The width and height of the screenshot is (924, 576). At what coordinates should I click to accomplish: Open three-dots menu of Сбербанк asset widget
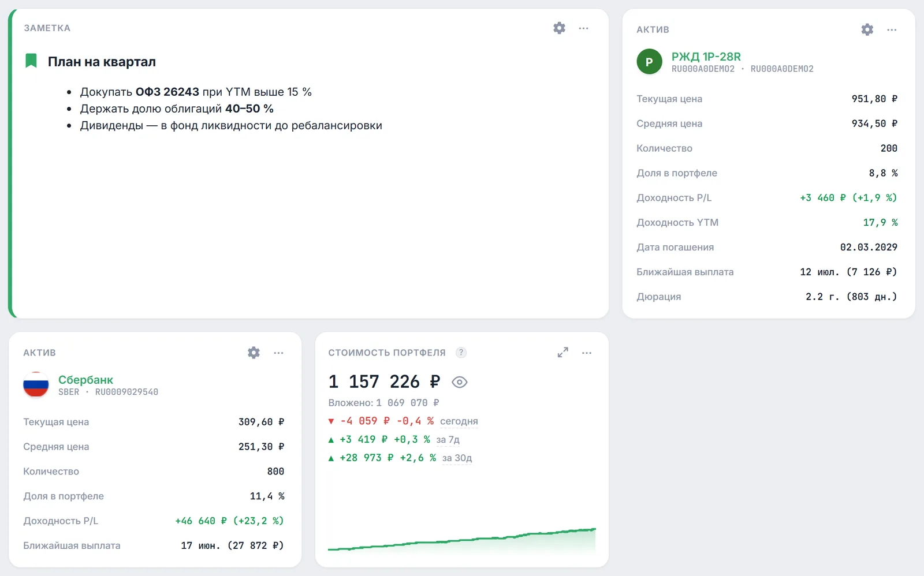[278, 353]
